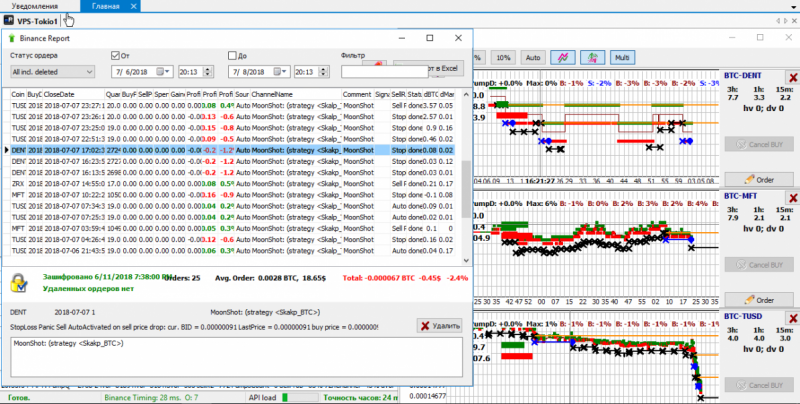Toggle the zigzag line chart icon

[x=563, y=57]
